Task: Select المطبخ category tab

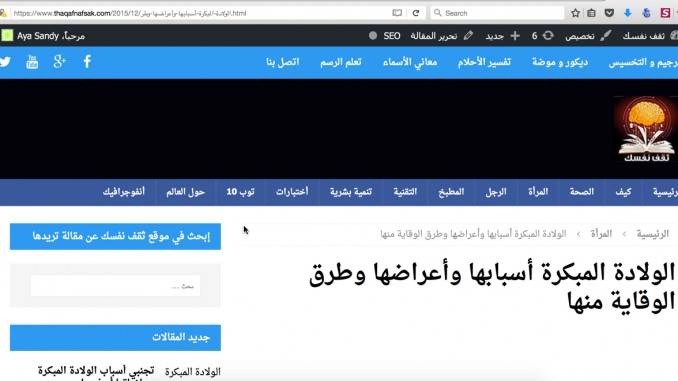Action: pos(451,192)
